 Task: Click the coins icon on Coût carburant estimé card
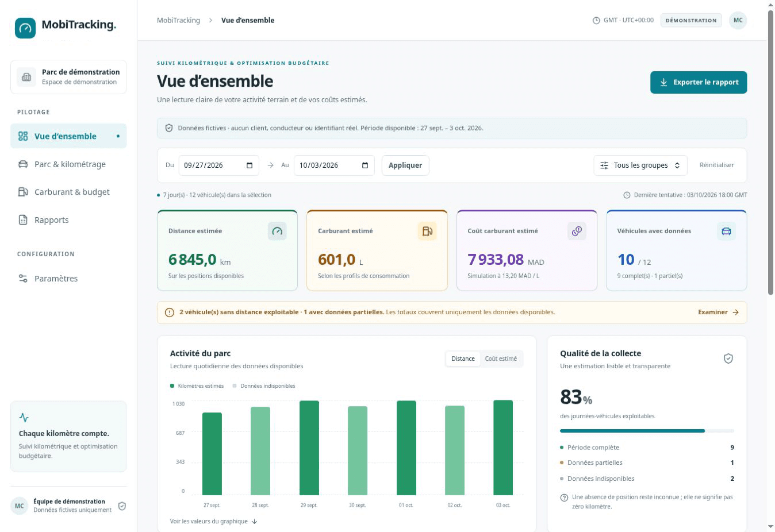[577, 231]
